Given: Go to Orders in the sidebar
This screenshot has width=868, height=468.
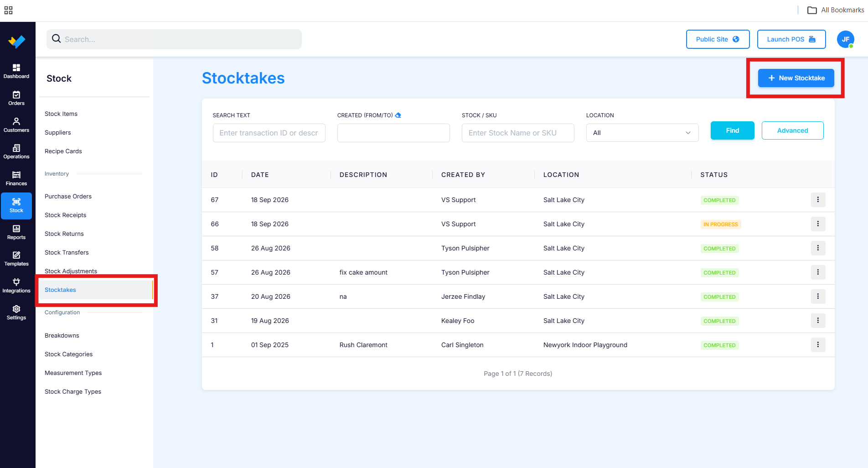Looking at the screenshot, I should pos(16,98).
